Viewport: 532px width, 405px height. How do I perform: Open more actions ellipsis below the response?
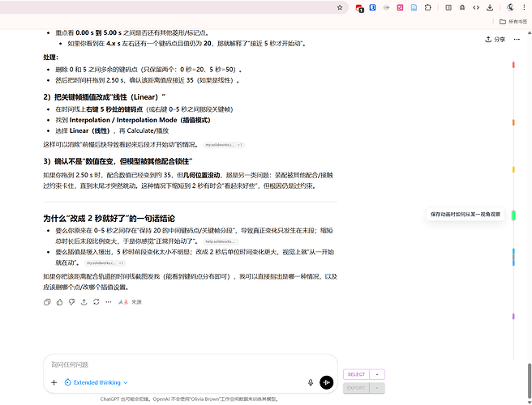coord(108,302)
